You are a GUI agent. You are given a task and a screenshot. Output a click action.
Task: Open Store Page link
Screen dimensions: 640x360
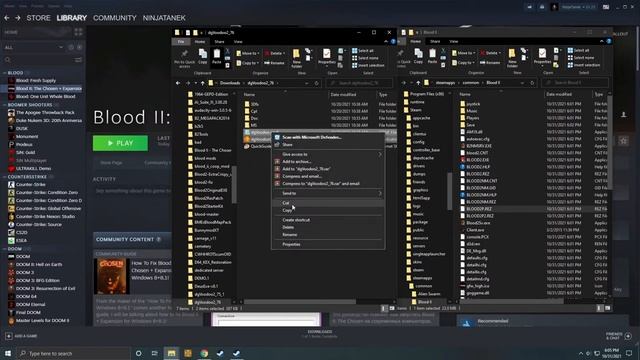click(x=111, y=162)
